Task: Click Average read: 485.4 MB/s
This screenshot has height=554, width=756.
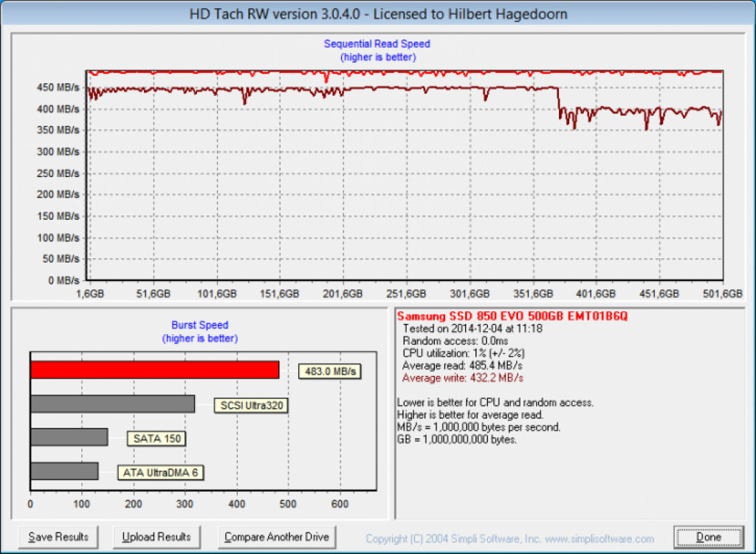Action: coord(462,366)
